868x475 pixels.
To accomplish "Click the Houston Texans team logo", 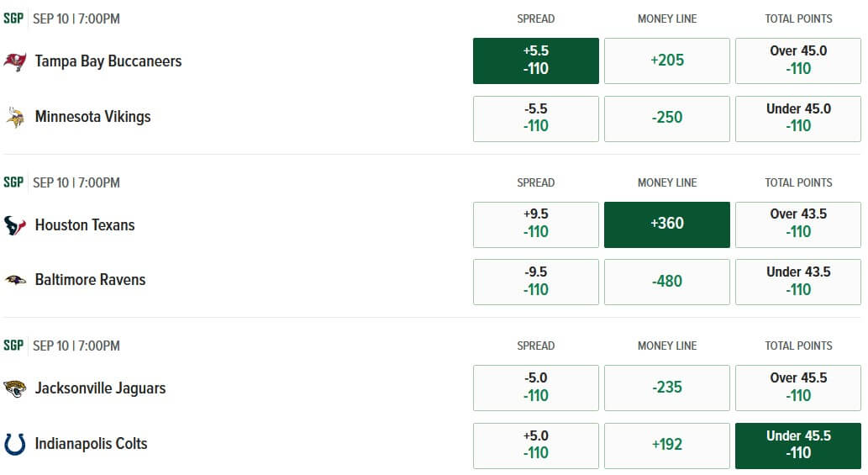I will click(x=15, y=225).
